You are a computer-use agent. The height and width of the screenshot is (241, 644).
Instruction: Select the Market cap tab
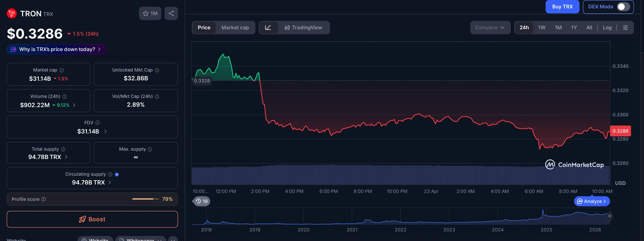pyautogui.click(x=235, y=27)
